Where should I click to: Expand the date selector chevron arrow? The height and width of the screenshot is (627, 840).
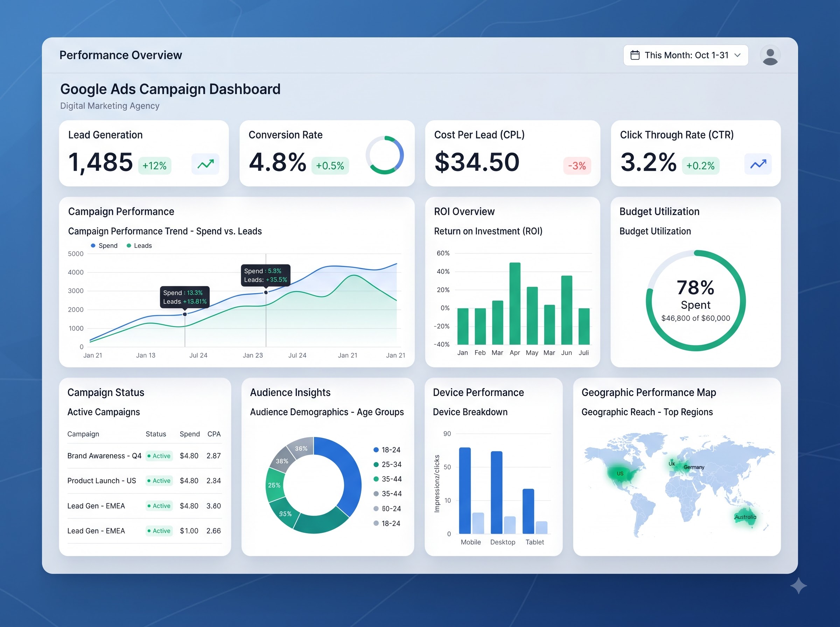tap(737, 55)
